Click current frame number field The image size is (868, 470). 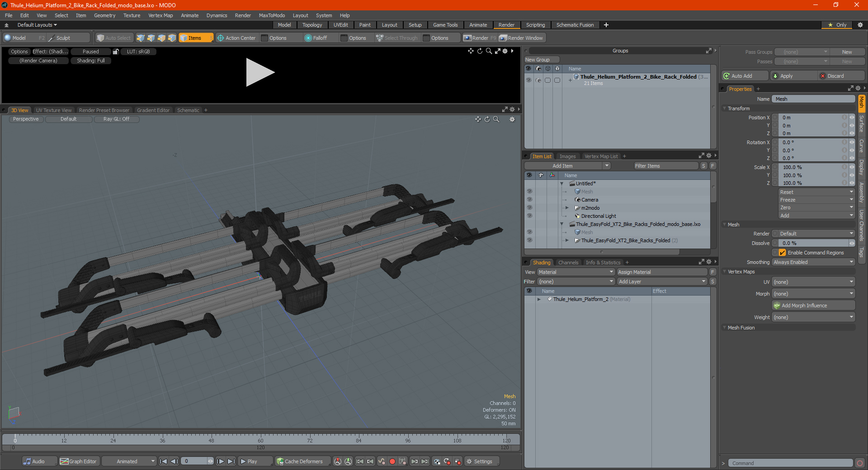pos(195,461)
